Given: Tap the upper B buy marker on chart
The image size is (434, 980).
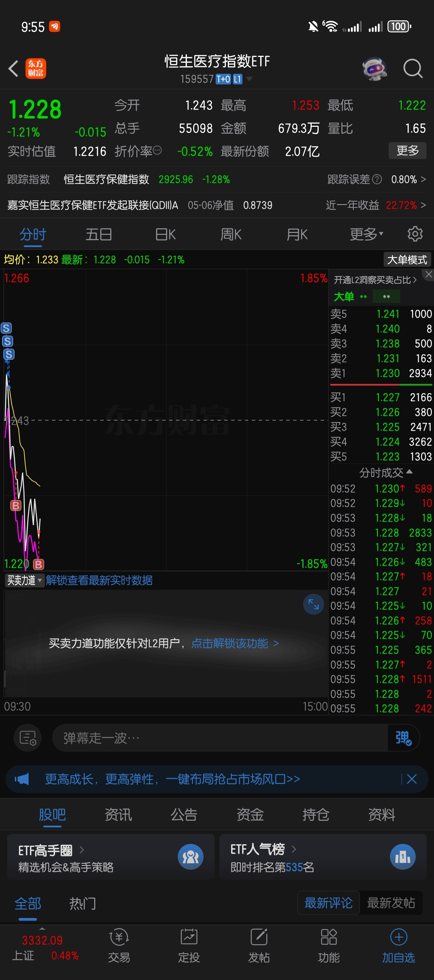Looking at the screenshot, I should click(15, 505).
